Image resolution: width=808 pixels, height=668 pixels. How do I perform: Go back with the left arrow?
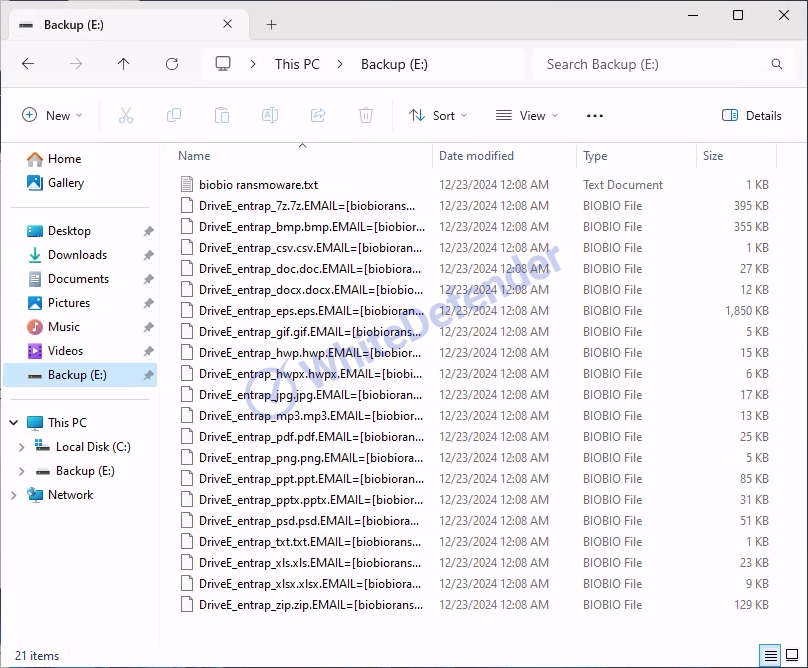(x=28, y=64)
